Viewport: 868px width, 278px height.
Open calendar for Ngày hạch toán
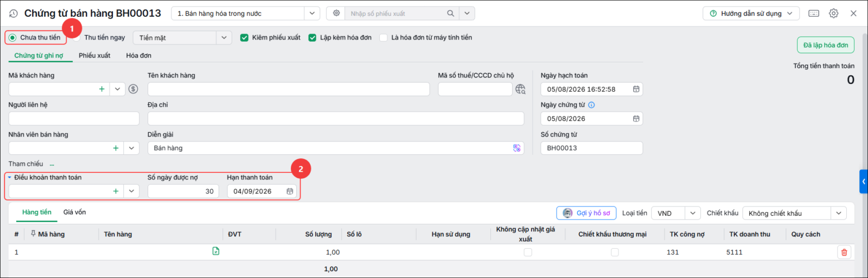636,89
